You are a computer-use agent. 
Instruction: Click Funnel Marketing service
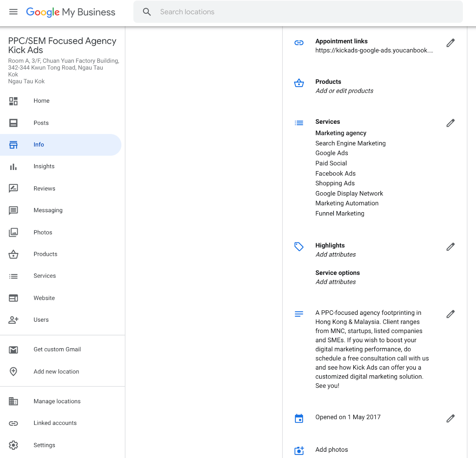pyautogui.click(x=340, y=213)
